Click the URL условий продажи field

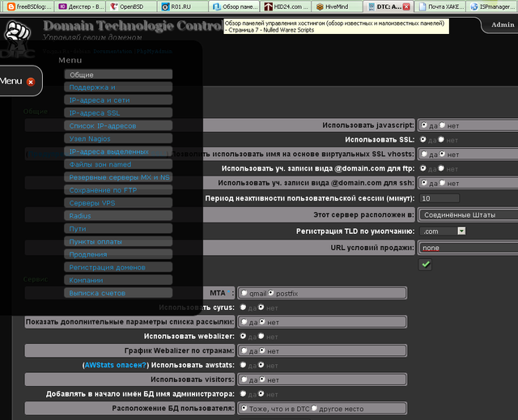pyautogui.click(x=468, y=248)
